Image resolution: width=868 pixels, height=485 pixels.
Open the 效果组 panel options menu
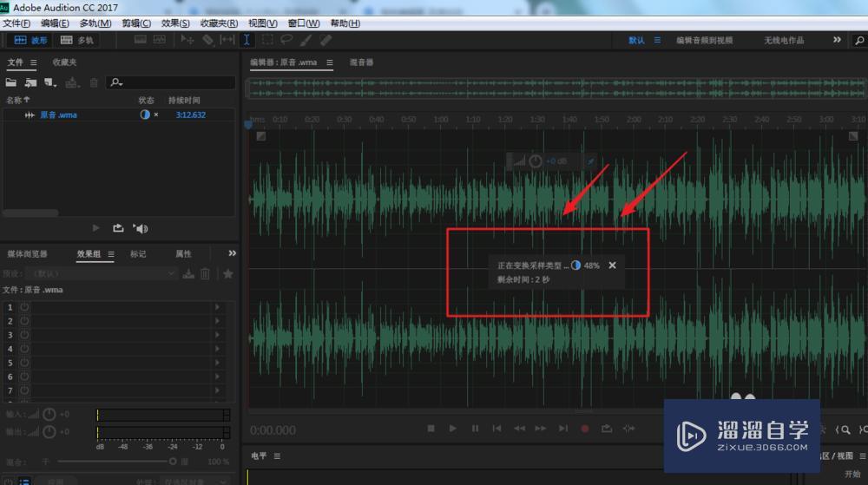click(x=111, y=254)
